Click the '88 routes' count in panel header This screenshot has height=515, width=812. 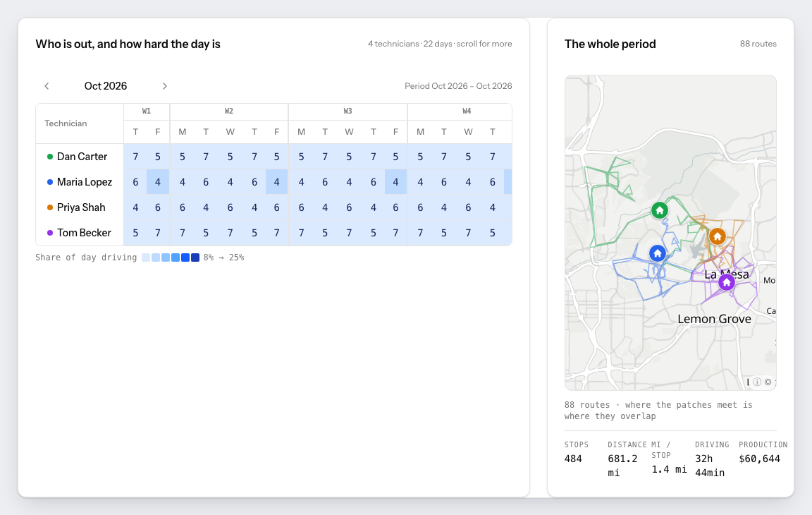point(758,44)
